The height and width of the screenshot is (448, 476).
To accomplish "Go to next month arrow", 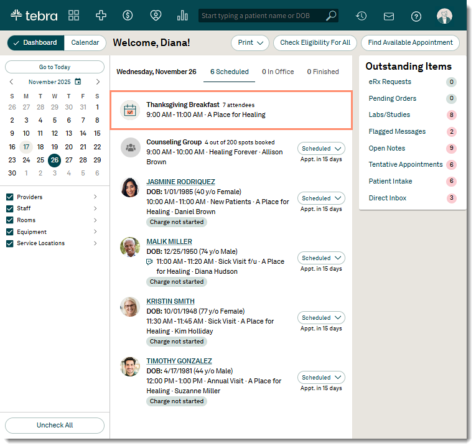I will tap(98, 82).
